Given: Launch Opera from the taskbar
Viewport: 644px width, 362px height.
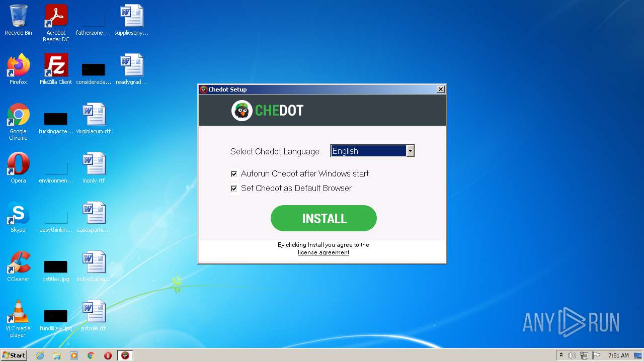Looking at the screenshot, I should 108,355.
